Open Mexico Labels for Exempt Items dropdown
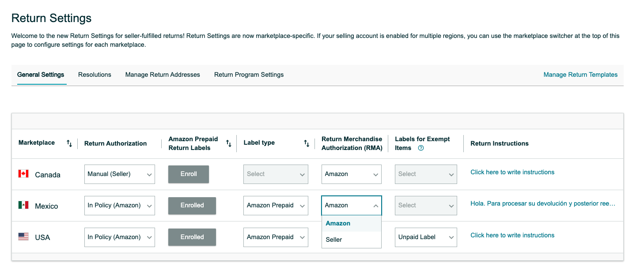The image size is (644, 270). (x=426, y=206)
